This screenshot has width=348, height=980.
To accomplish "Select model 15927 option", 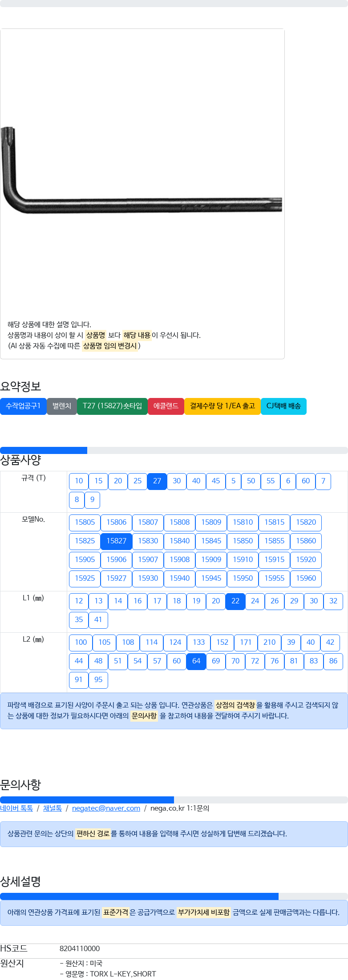I will (116, 578).
